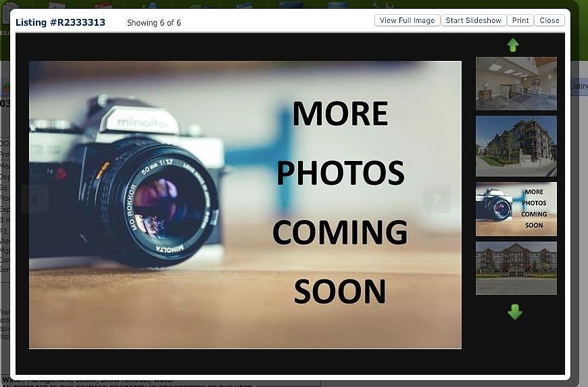Close the photo viewer dialog

[x=549, y=21]
